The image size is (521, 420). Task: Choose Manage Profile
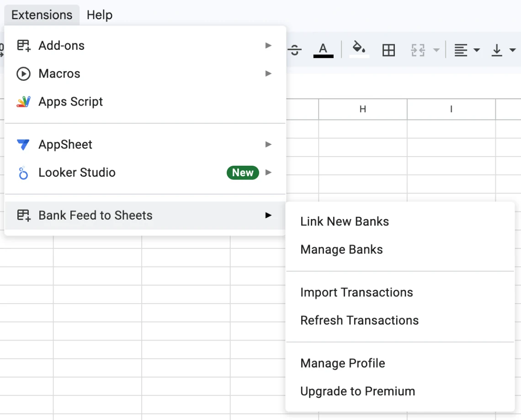pos(400,363)
